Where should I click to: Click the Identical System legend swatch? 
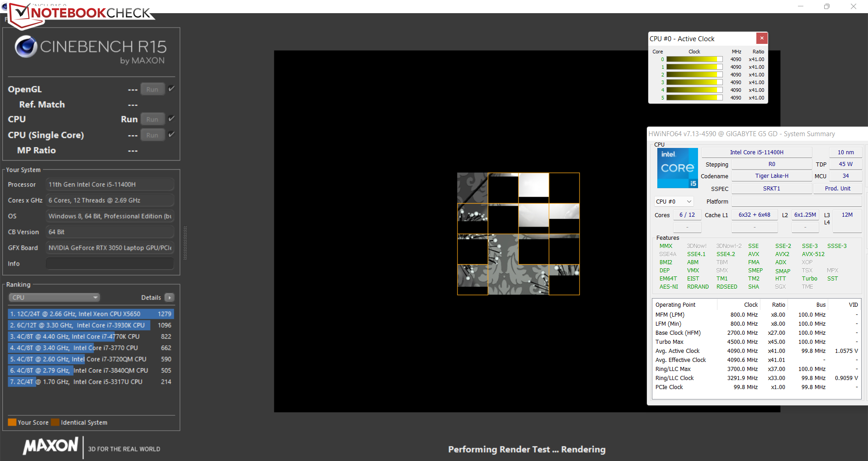[55, 423]
